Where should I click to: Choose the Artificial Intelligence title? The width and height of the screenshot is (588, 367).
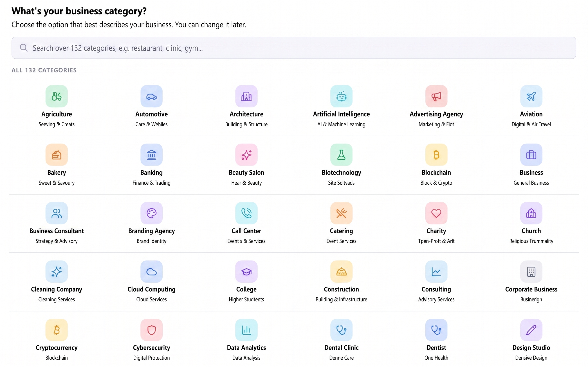click(341, 114)
